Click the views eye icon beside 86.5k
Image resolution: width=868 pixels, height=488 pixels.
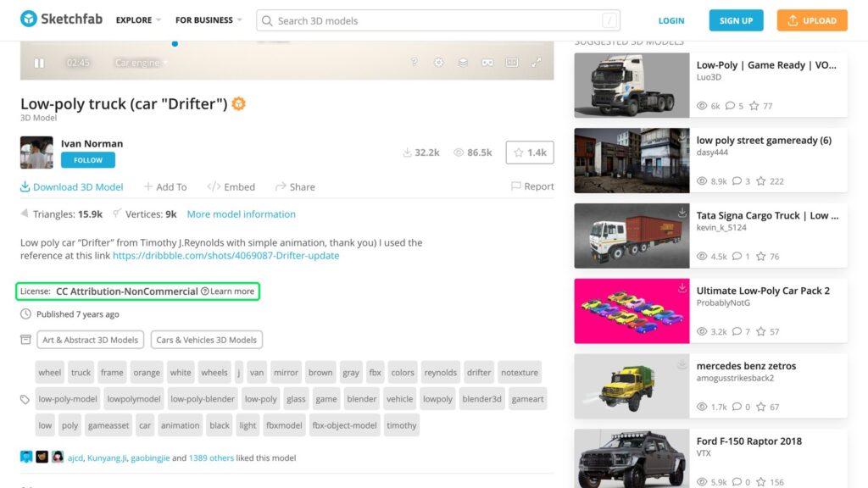click(459, 152)
